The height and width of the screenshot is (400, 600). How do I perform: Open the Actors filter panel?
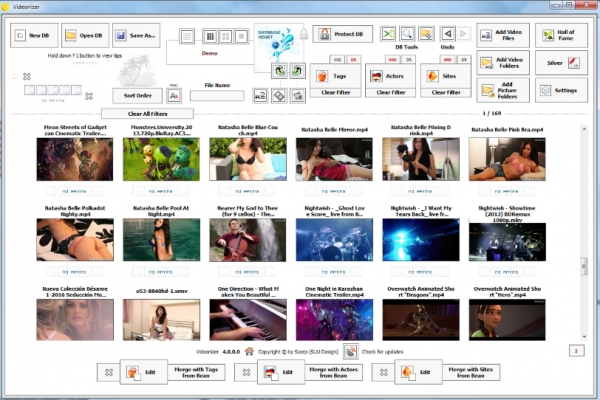pyautogui.click(x=391, y=76)
